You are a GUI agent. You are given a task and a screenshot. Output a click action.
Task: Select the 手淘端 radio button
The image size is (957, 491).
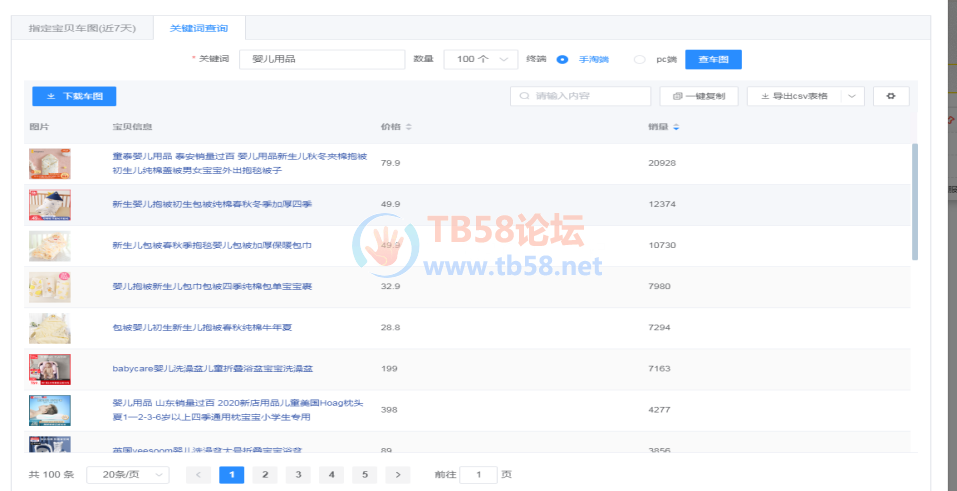pyautogui.click(x=563, y=60)
